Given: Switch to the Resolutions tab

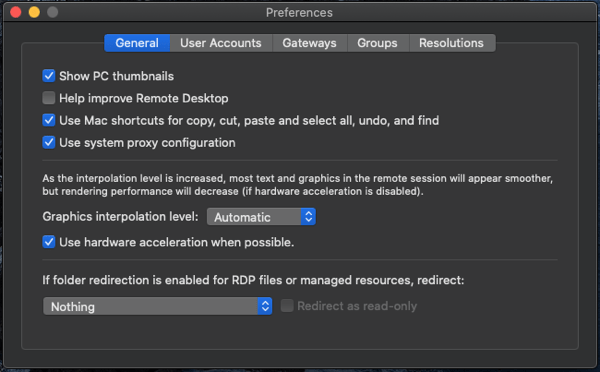Looking at the screenshot, I should click(x=452, y=43).
